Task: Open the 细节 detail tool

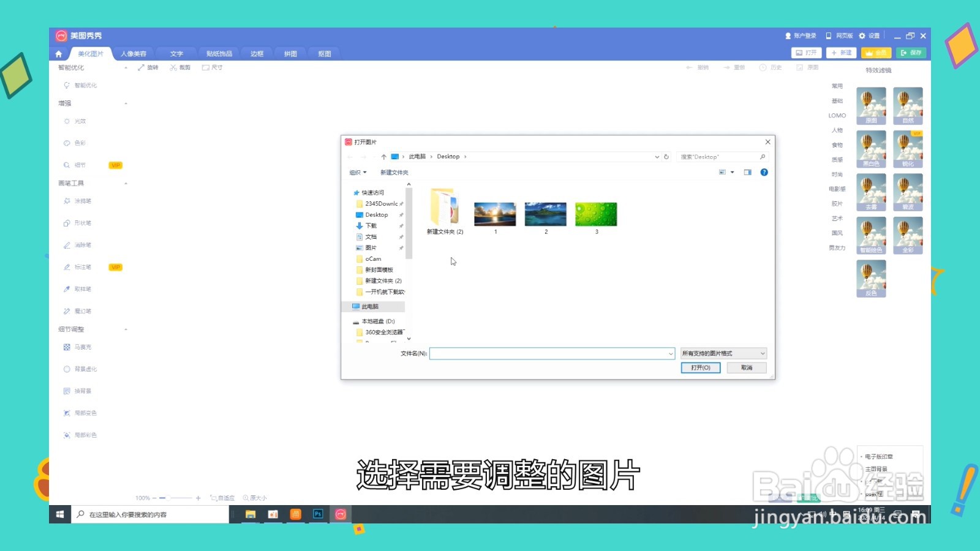Action: (75, 165)
